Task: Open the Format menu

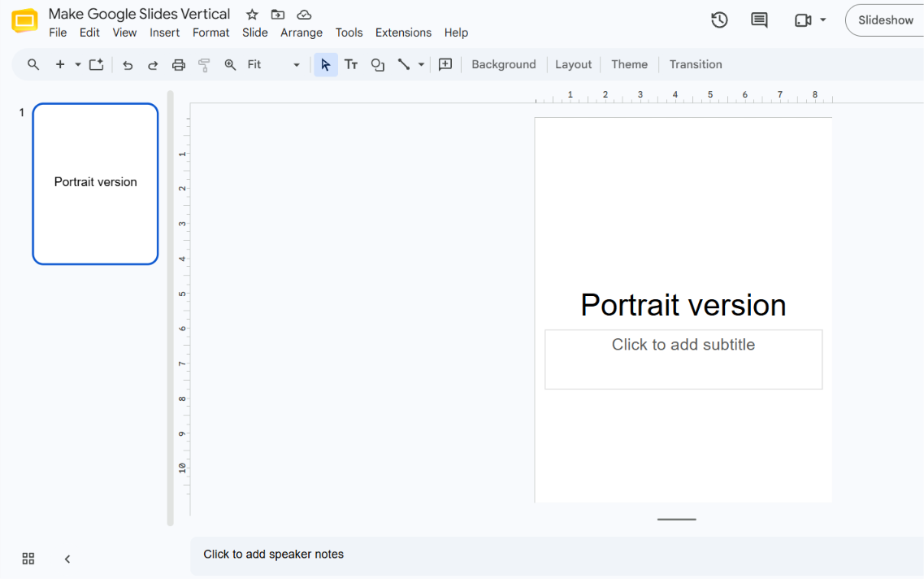Action: tap(211, 33)
